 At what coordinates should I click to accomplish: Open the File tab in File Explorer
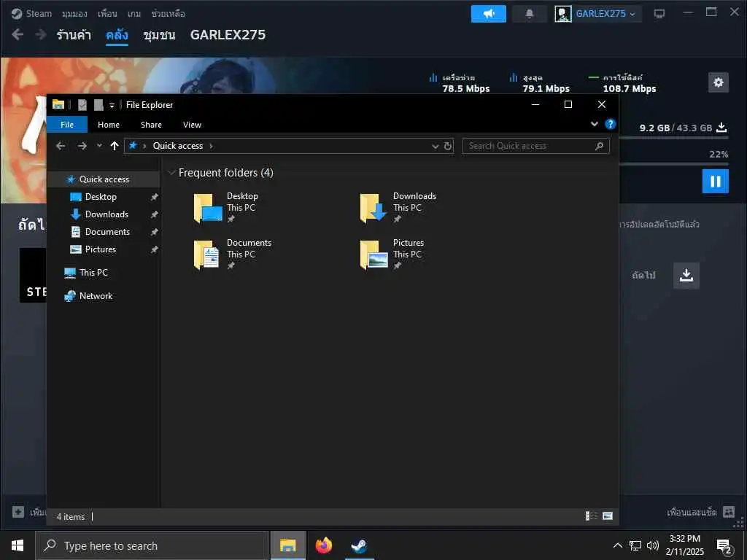click(67, 124)
